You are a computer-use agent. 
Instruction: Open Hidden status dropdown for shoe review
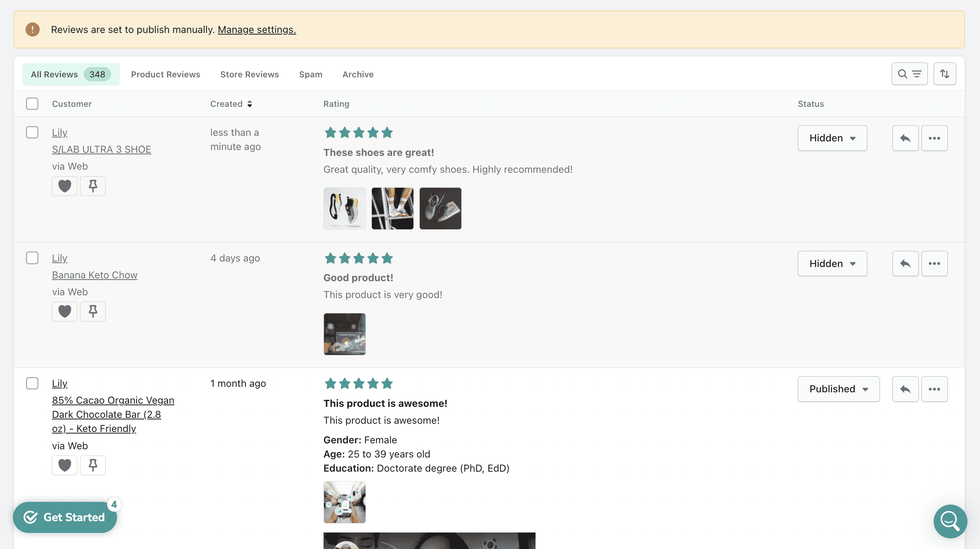pyautogui.click(x=832, y=138)
